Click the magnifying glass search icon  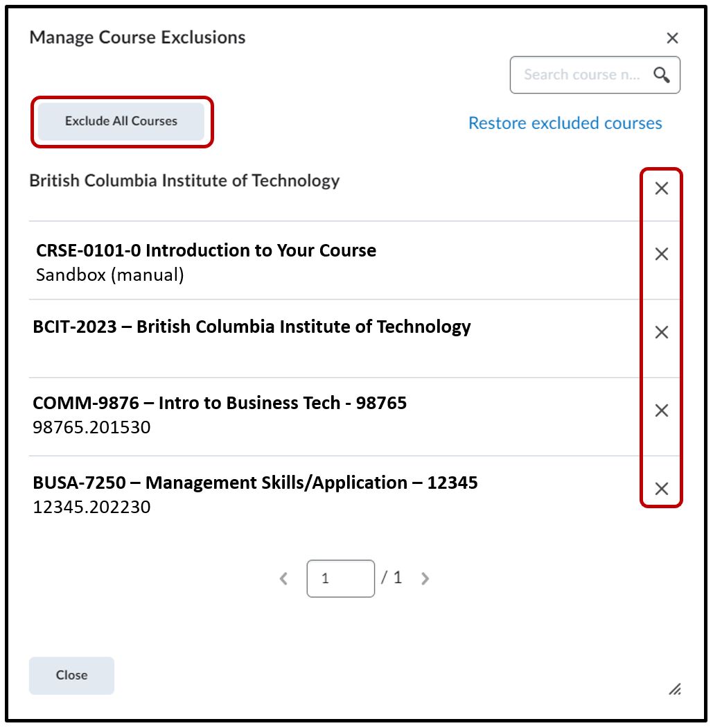(x=662, y=75)
